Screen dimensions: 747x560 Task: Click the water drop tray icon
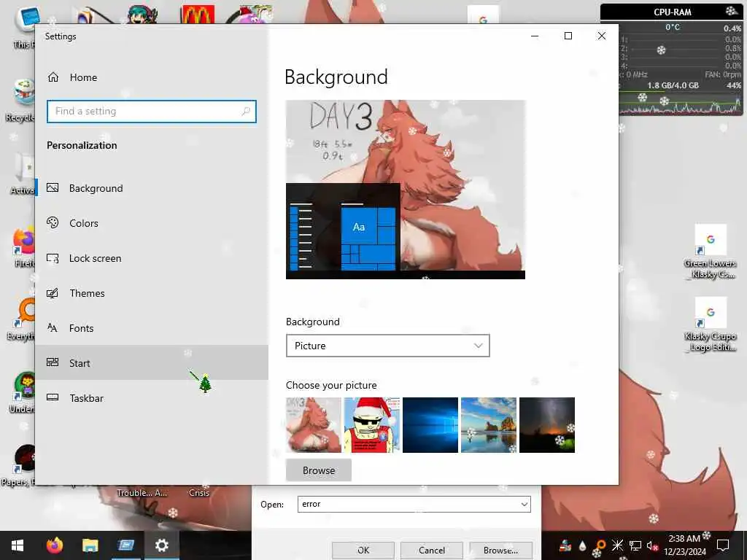(582, 545)
